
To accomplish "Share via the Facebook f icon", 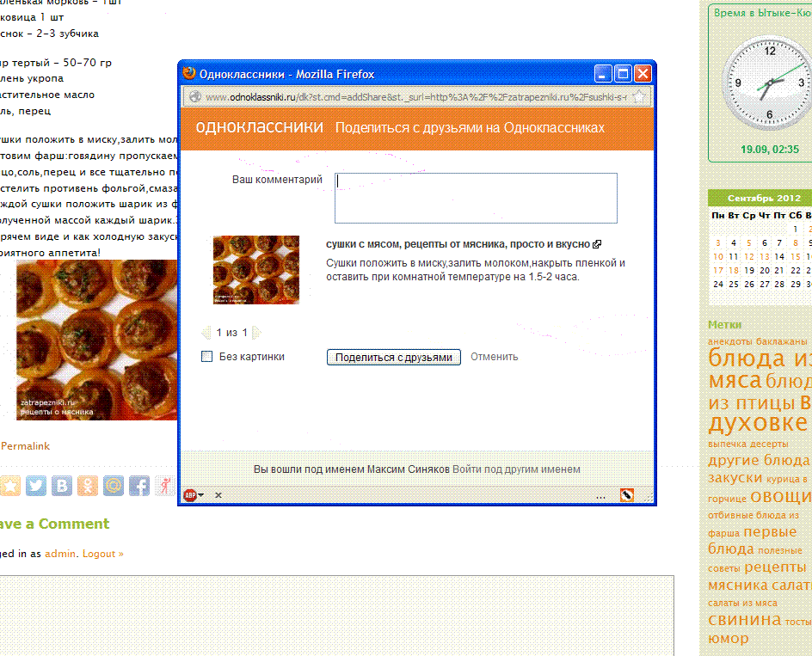I will point(139,486).
